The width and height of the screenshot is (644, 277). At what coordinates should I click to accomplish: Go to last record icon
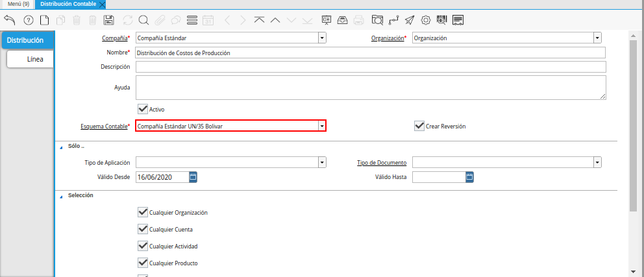[307, 19]
